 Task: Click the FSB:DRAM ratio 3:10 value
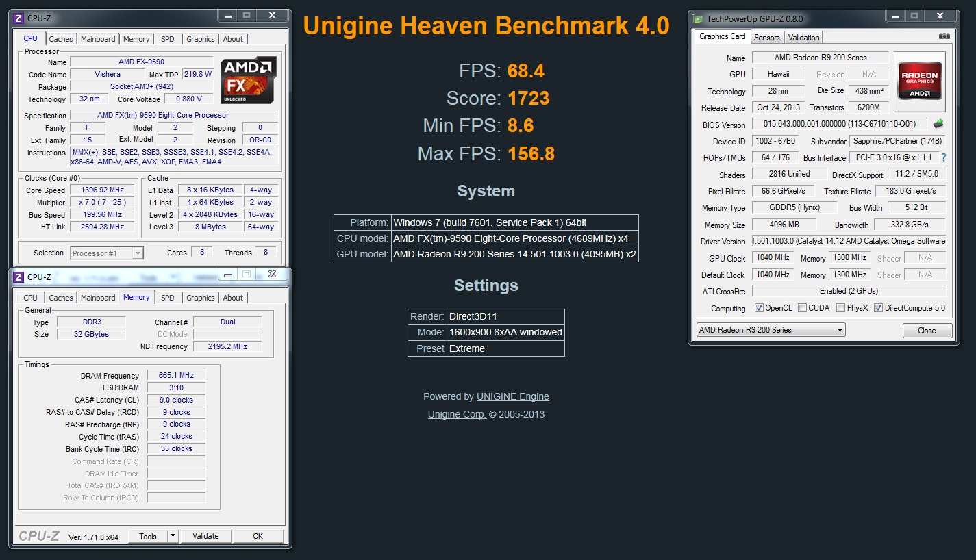176,387
